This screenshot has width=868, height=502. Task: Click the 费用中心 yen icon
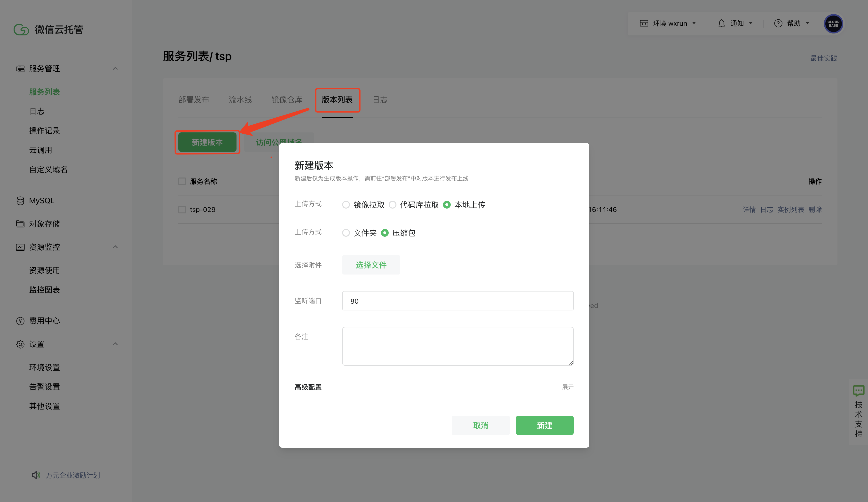tap(20, 321)
